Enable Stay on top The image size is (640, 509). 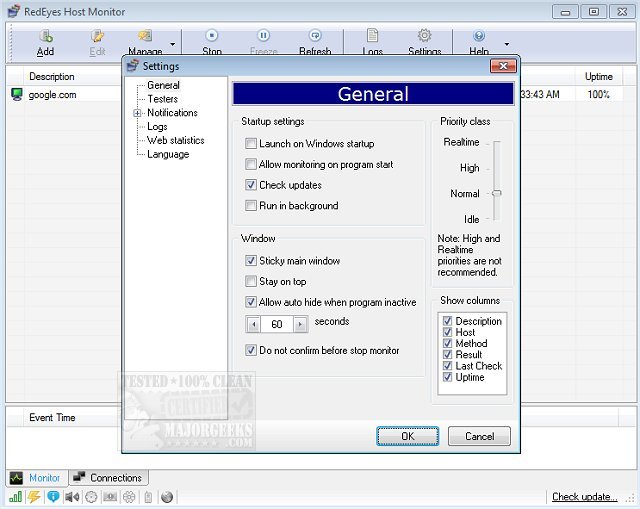pos(251,281)
